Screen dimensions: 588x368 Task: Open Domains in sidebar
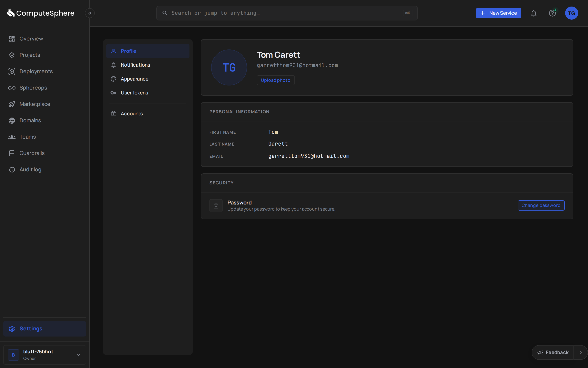[x=45, y=120]
